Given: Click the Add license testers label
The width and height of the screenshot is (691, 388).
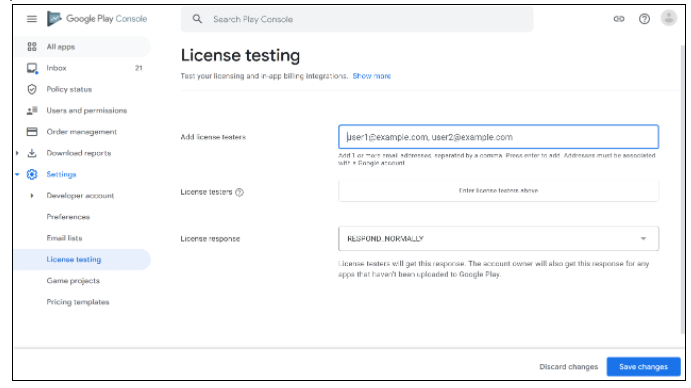Looking at the screenshot, I should (213, 137).
